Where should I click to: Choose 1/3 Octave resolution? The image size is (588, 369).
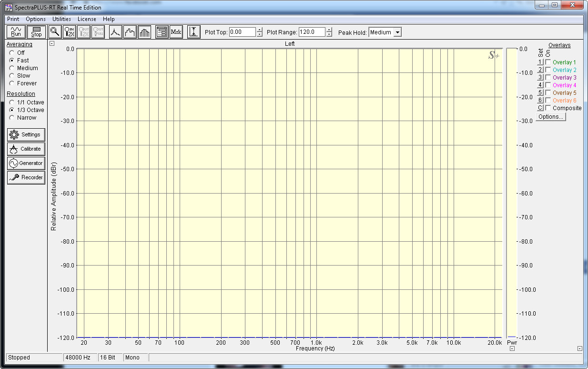(x=12, y=110)
